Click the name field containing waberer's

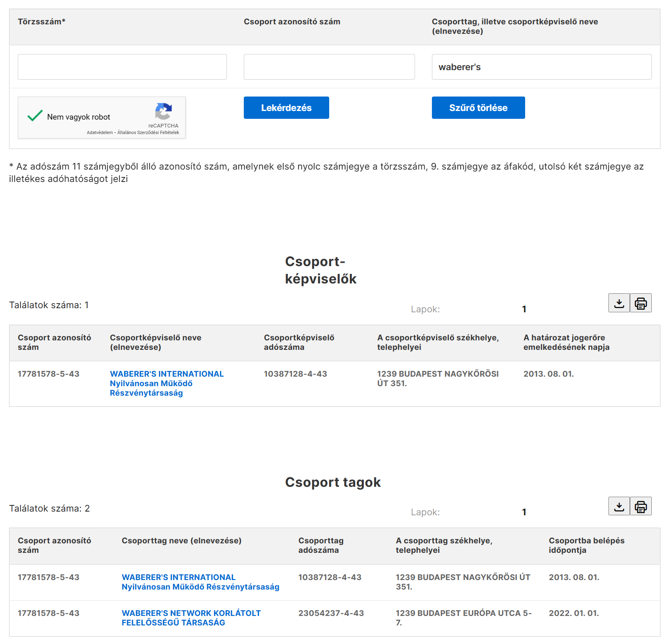[542, 67]
